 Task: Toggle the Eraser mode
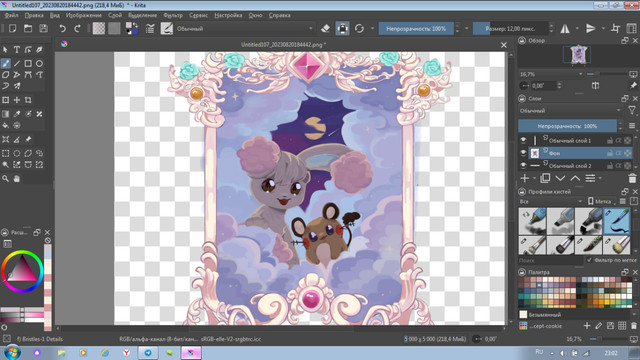click(325, 29)
